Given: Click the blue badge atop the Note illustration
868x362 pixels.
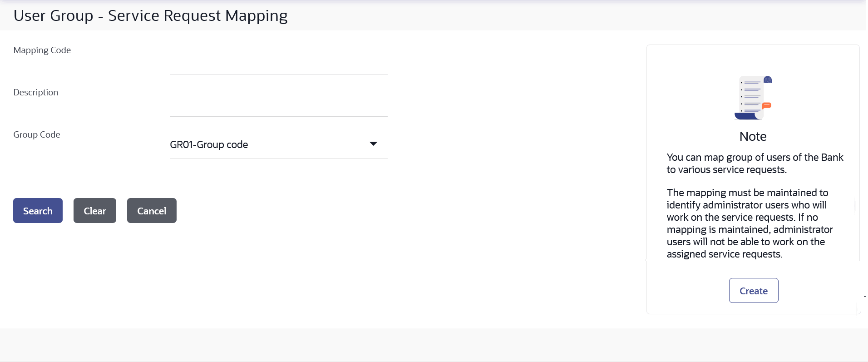Looking at the screenshot, I should [768, 80].
